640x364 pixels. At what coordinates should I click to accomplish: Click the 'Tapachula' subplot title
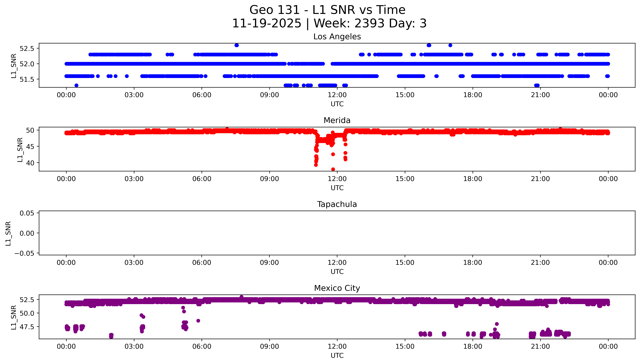(x=337, y=204)
